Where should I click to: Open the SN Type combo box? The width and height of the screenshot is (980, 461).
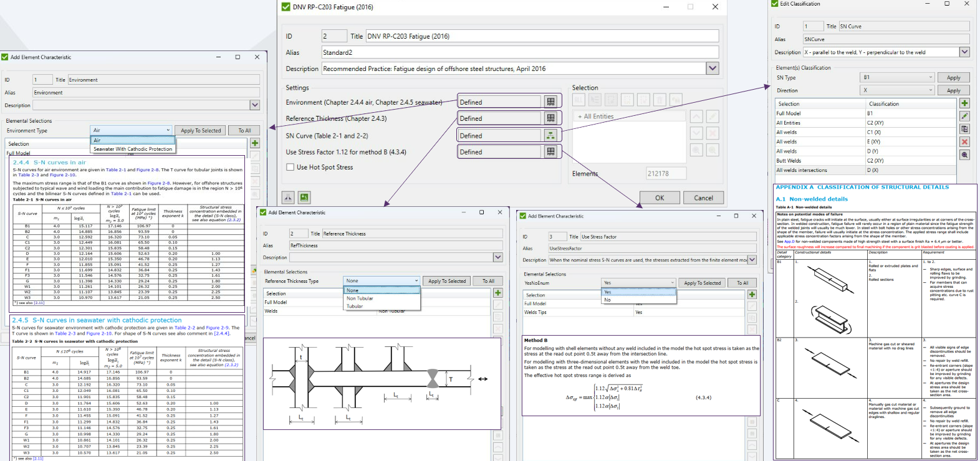tap(898, 77)
